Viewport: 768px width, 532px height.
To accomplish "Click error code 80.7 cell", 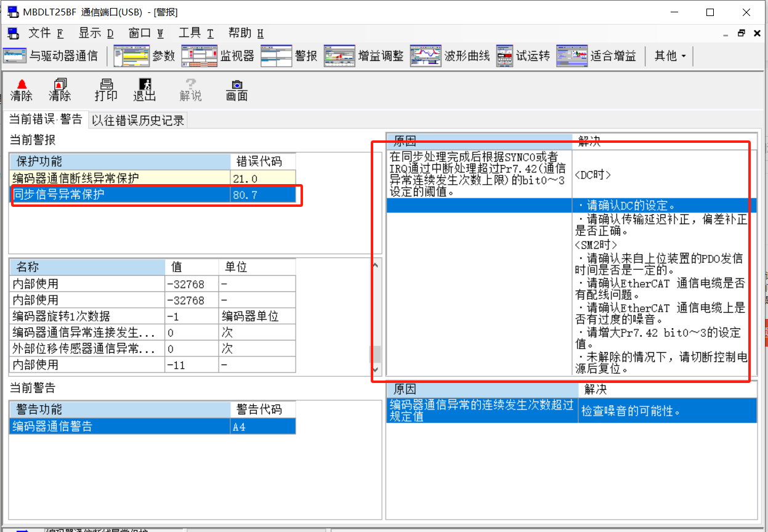I will click(263, 195).
